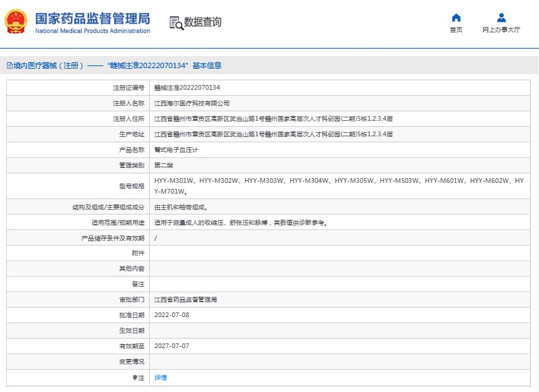Click approving department 江西省药品监督管理局 cell
Screen dimensions: 539x392
pos(186,300)
